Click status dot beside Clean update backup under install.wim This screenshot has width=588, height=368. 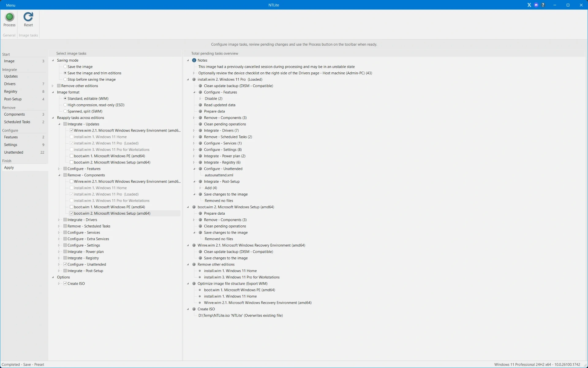200,86
